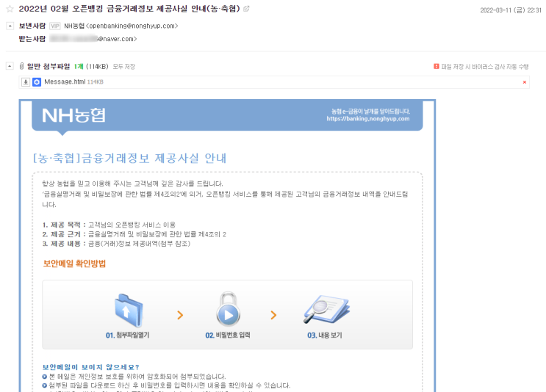
Task: Remove attachment with the red X
Action: 525,82
